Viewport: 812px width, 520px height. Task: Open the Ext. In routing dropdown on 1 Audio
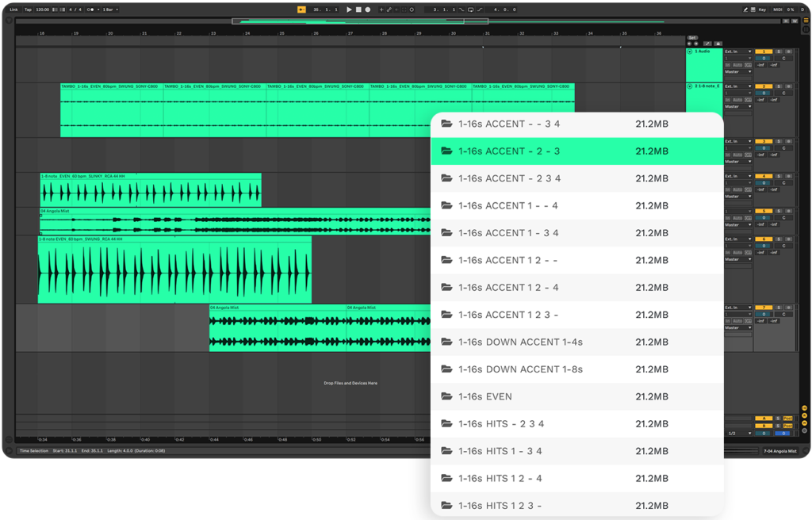point(737,51)
